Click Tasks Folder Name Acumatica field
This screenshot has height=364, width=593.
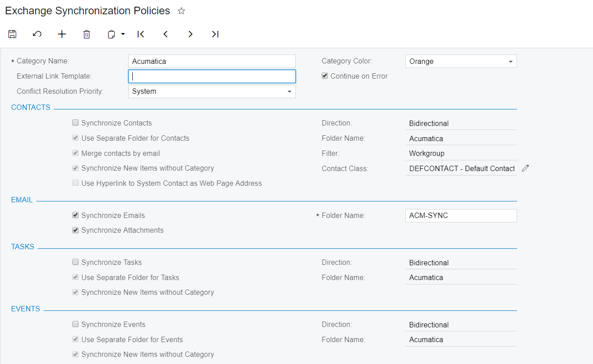click(461, 277)
